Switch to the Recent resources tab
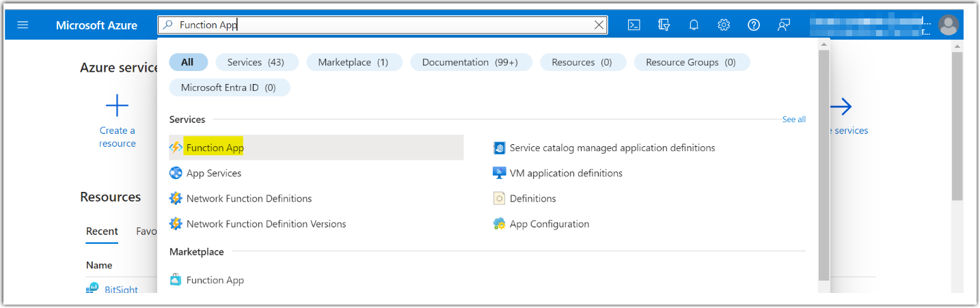The image size is (980, 308). [x=102, y=232]
